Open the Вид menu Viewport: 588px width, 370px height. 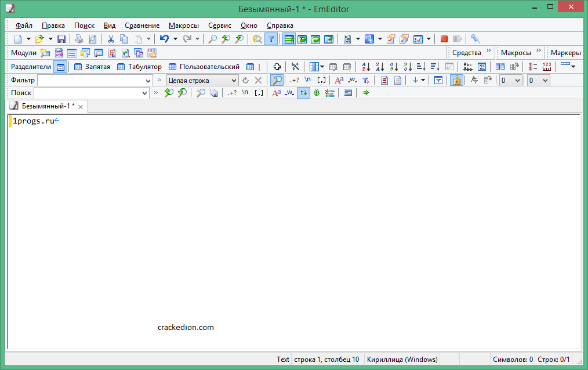[x=110, y=26]
